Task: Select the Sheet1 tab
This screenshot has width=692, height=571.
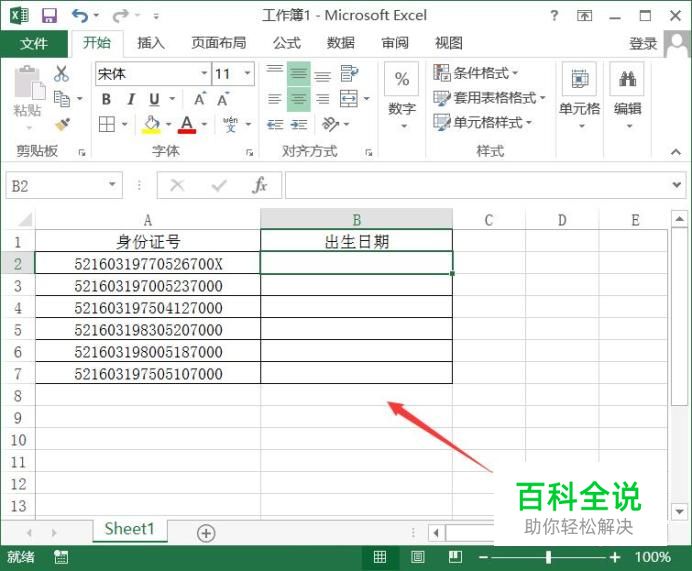Action: click(x=129, y=529)
